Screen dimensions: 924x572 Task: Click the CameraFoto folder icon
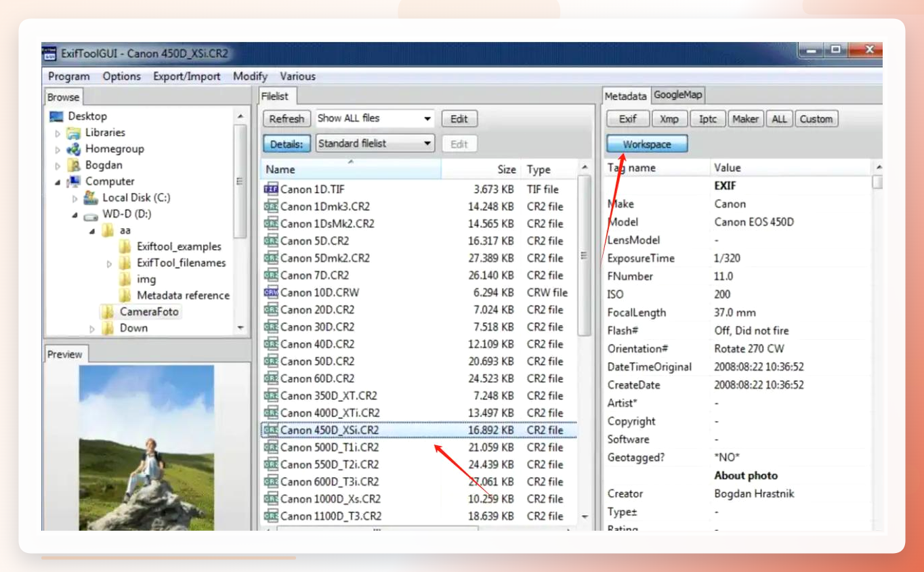(x=108, y=312)
